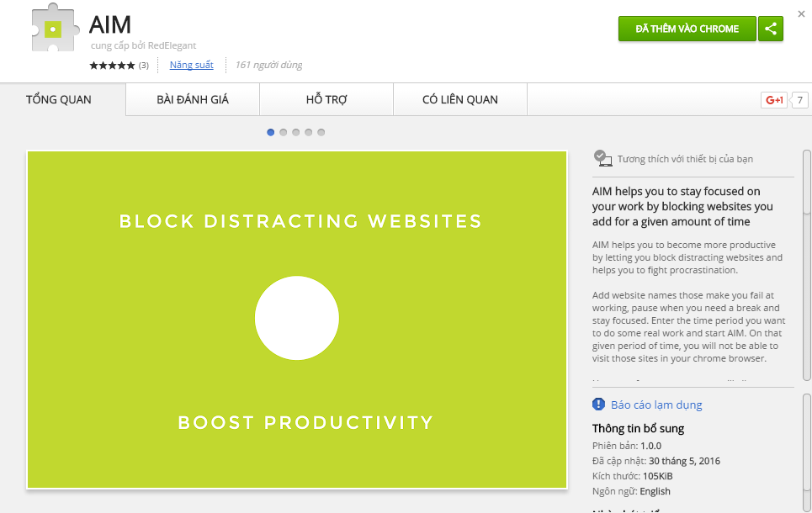
Task: Click the report abuse exclamation icon
Action: tap(598, 405)
